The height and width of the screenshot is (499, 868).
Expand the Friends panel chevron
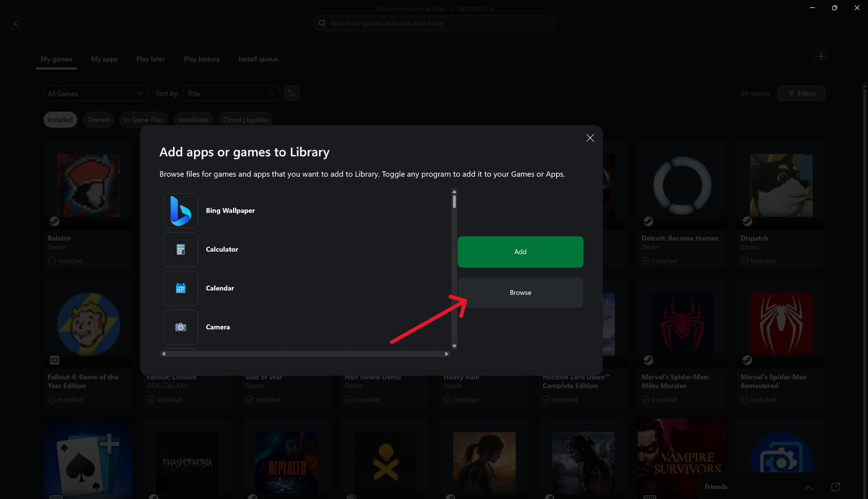[x=808, y=487]
